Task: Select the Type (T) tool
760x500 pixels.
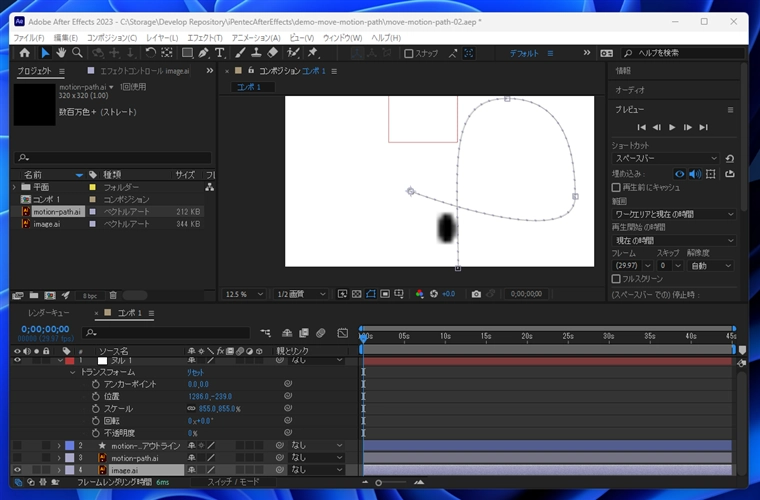Action: coord(219,53)
